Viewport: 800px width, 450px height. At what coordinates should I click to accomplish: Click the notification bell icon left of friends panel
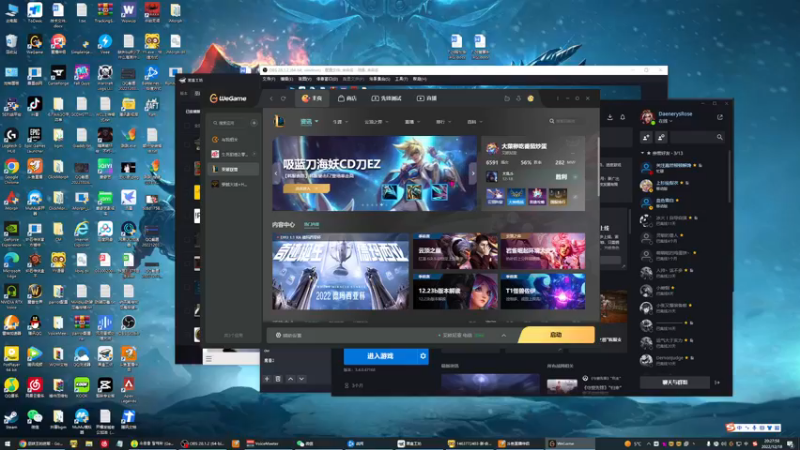pos(622,117)
